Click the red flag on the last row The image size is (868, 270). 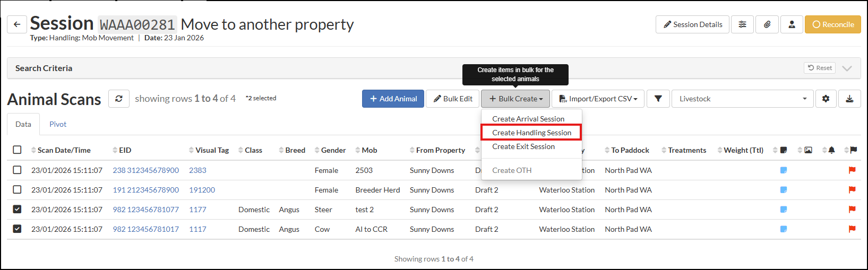point(852,229)
